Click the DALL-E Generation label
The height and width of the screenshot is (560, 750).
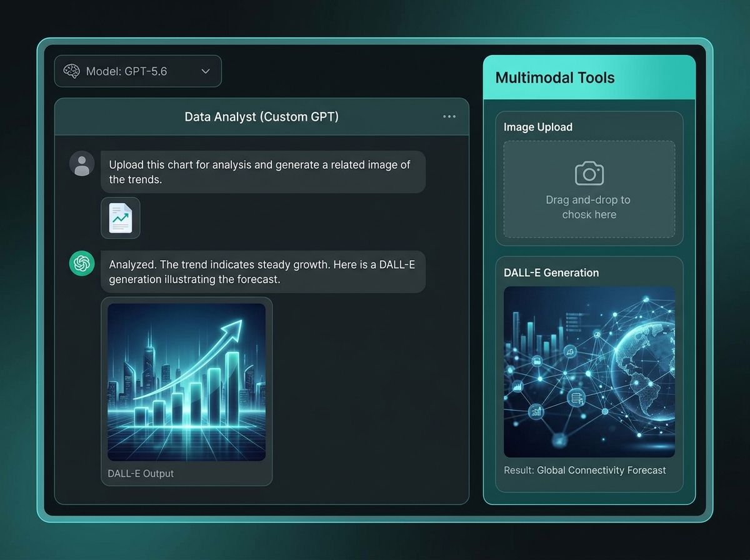tap(551, 272)
